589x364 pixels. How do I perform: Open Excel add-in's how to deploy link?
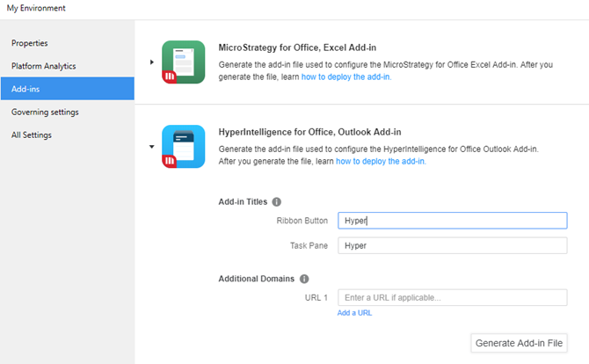coord(346,76)
